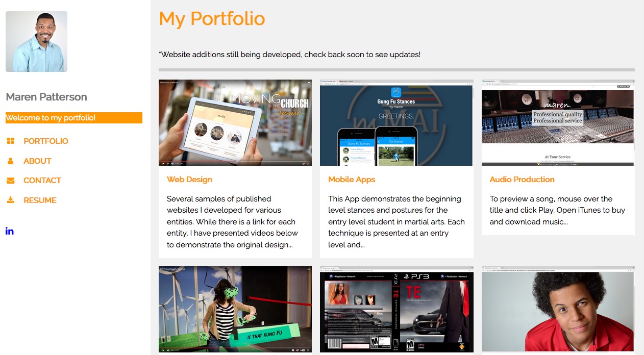Select the RESUME sidebar link
This screenshot has height=355, width=644.
click(x=40, y=200)
